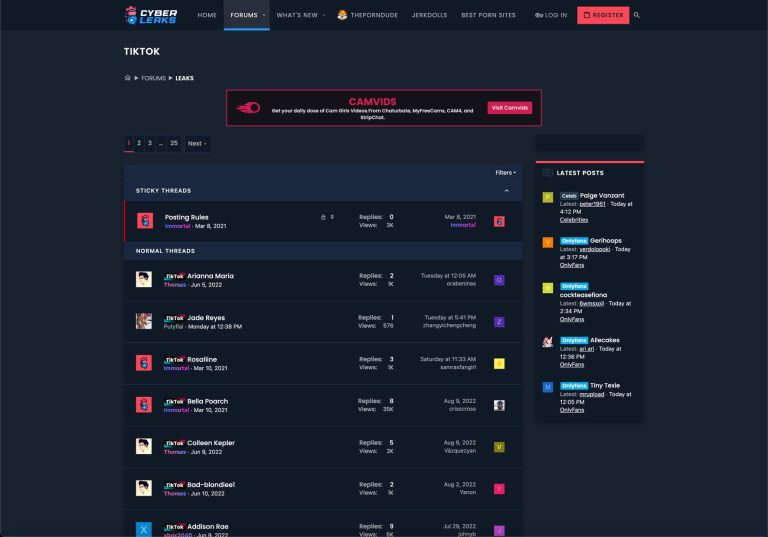Collapse the Sticky Threads section
Screen dimensions: 768x537
point(506,191)
